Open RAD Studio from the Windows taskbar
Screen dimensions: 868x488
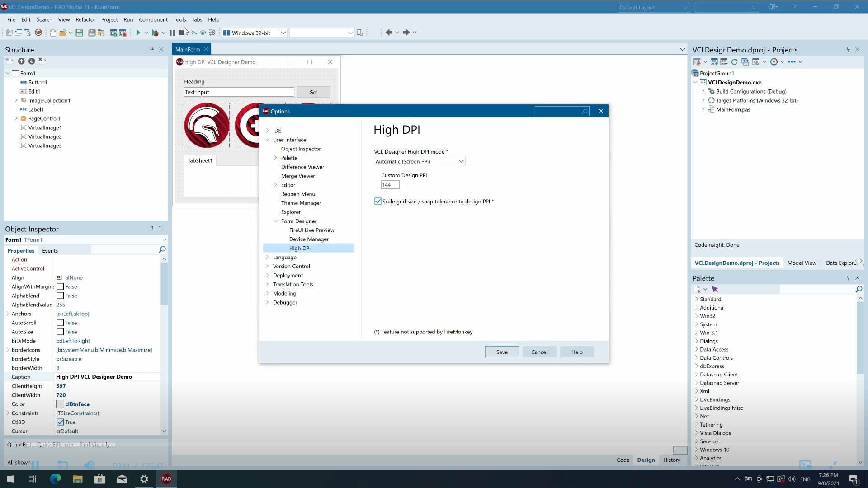tap(166, 479)
